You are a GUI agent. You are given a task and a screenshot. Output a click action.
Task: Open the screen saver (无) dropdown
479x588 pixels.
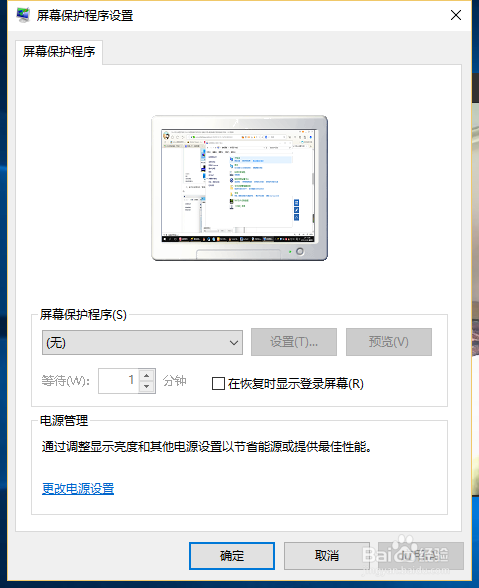tap(142, 342)
